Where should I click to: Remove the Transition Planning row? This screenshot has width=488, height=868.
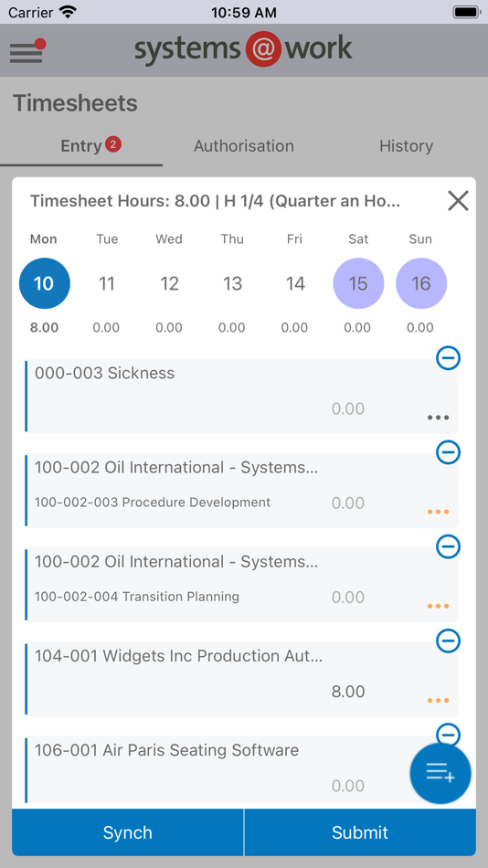(x=448, y=546)
